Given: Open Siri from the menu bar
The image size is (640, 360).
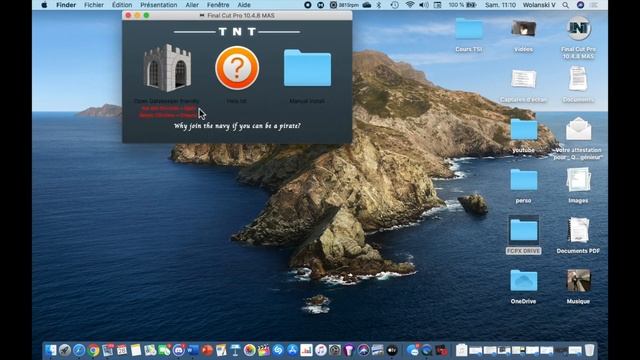Looking at the screenshot, I should point(580,5).
